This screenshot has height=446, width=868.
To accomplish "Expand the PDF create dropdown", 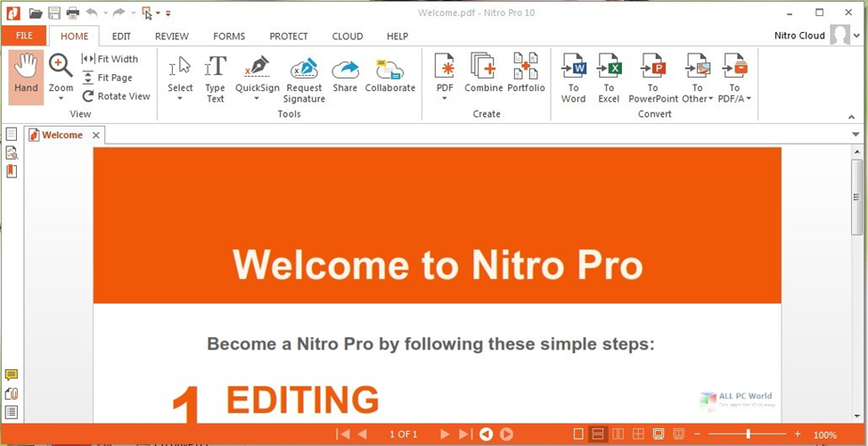I will pyautogui.click(x=445, y=99).
